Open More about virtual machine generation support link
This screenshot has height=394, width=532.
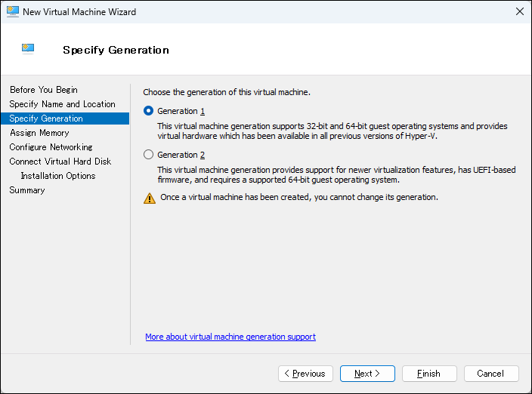(230, 337)
